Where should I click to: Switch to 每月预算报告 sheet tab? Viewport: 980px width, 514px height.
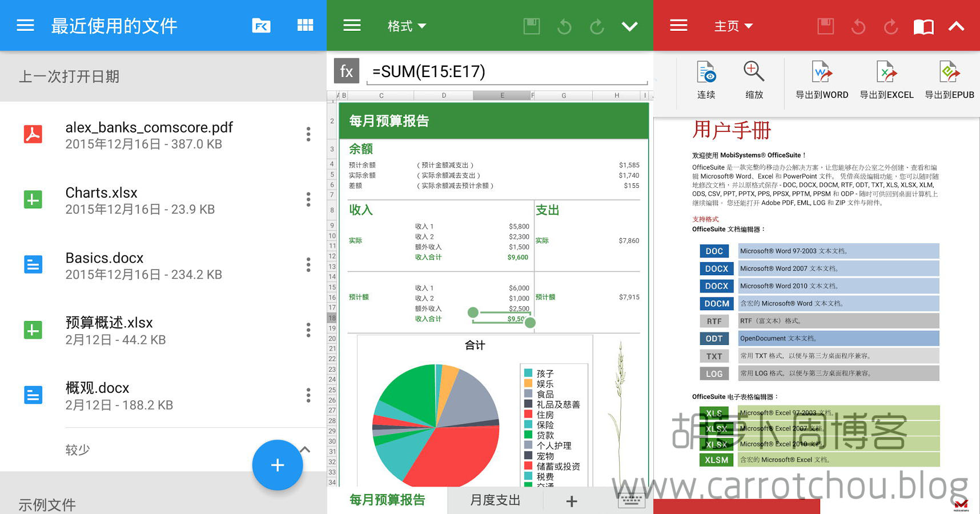(387, 500)
